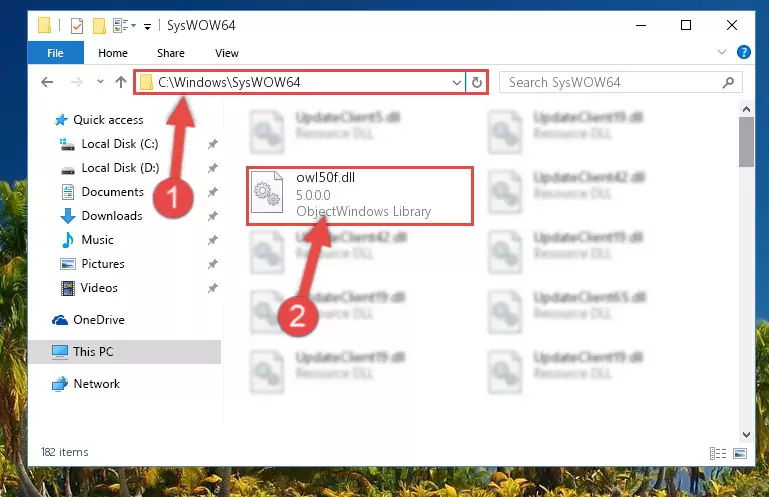Click the Search SysWOW64 field
The height and width of the screenshot is (497, 769).
click(x=620, y=82)
